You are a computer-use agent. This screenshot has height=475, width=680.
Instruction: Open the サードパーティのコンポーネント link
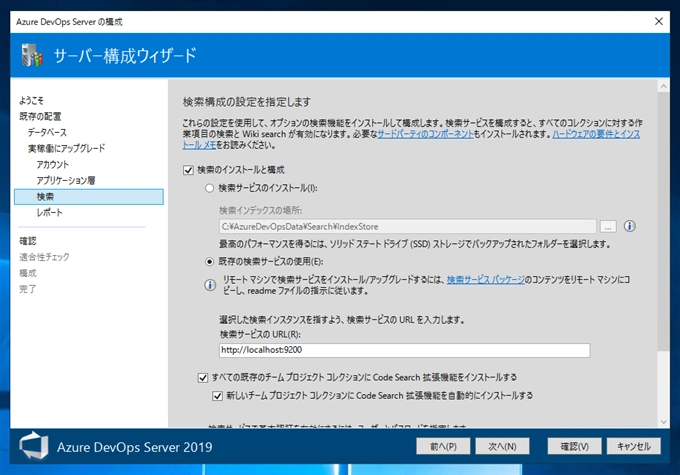tap(425, 134)
